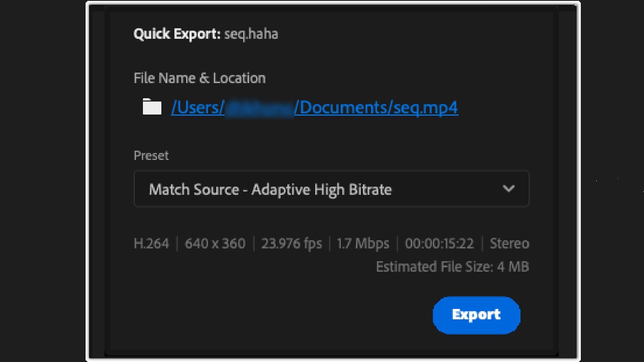Screen dimensions: 644x362
Task: Select the 'Quick Export: seq.haha' heading text
Action: 206,34
